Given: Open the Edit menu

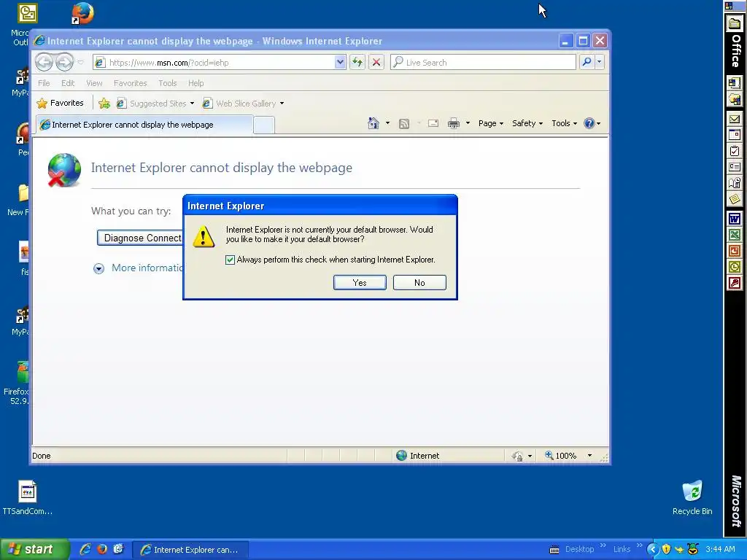Looking at the screenshot, I should pyautogui.click(x=68, y=83).
